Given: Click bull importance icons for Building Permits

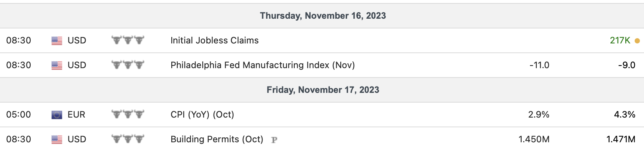Looking at the screenshot, I should click(128, 139).
